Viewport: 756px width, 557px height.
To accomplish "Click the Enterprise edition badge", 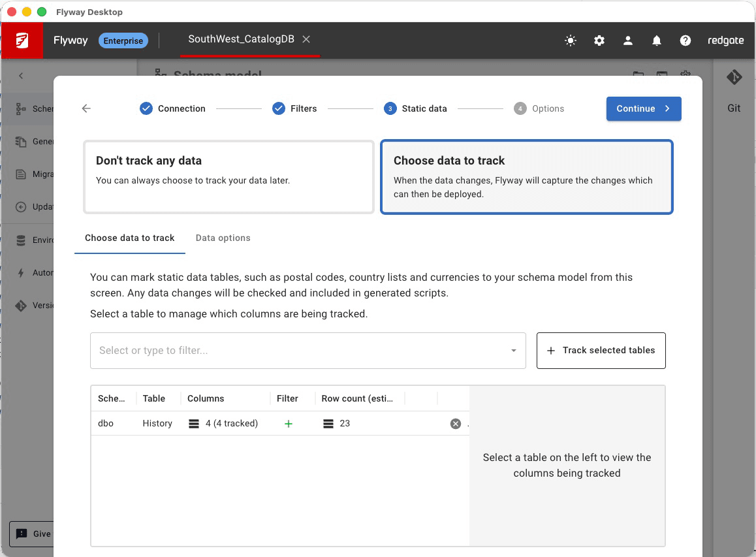I will click(123, 40).
